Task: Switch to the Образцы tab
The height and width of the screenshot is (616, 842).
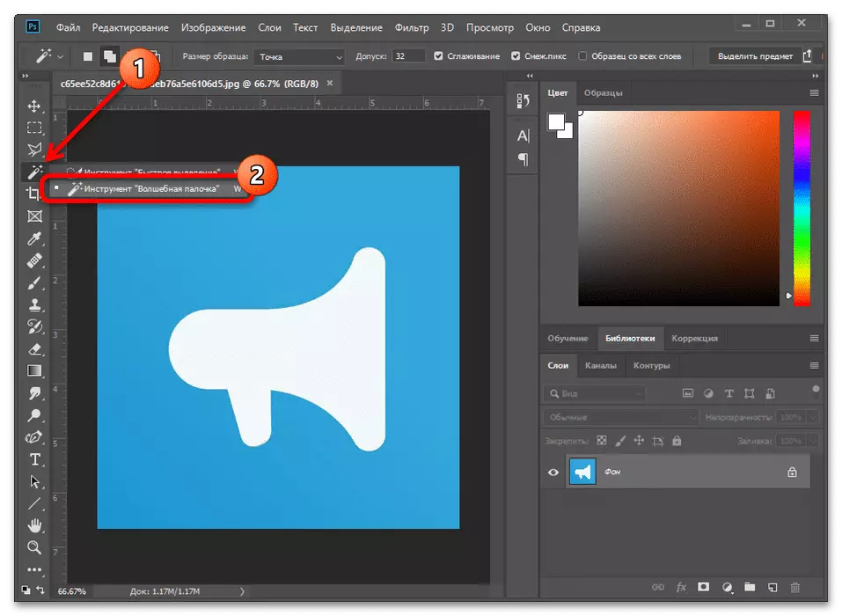Action: [x=603, y=93]
